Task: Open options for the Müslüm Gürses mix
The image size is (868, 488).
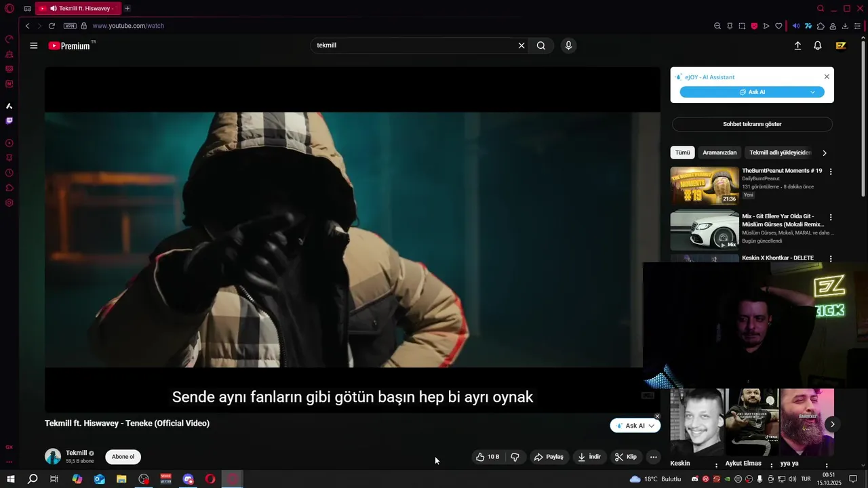Action: pyautogui.click(x=831, y=218)
